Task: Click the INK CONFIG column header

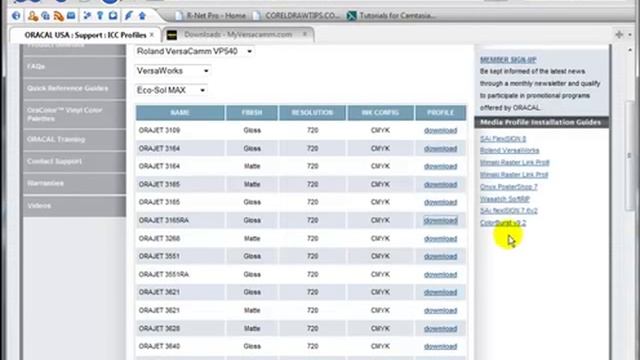Action: click(380, 113)
